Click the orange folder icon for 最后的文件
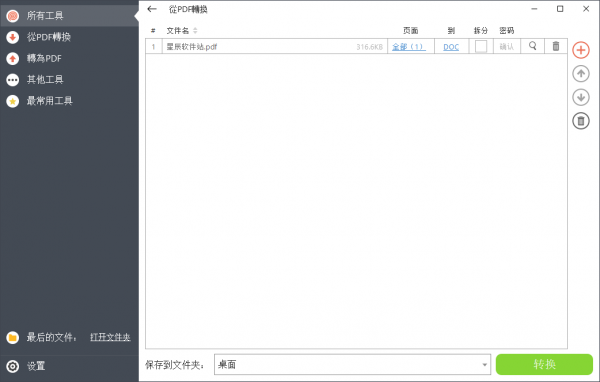 click(13, 337)
